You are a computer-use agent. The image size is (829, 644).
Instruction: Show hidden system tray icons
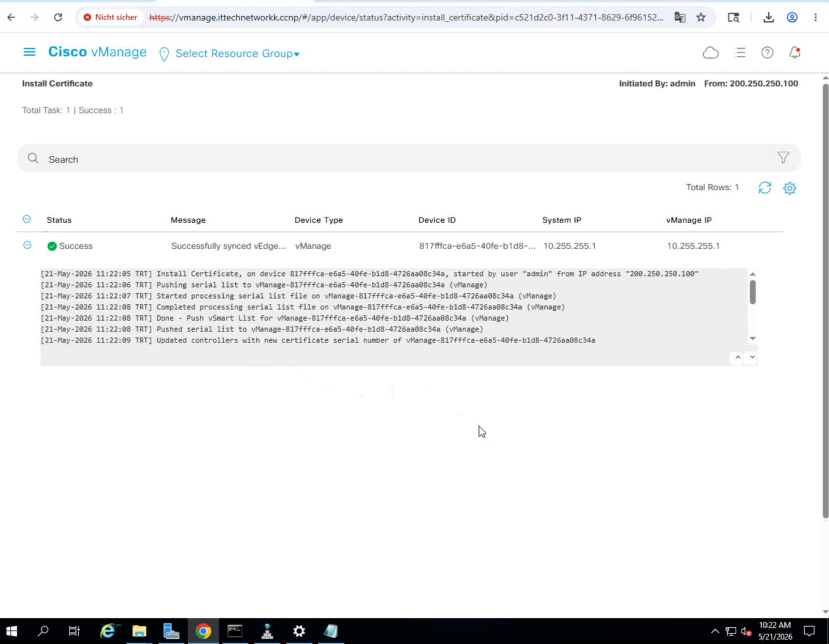(x=715, y=631)
